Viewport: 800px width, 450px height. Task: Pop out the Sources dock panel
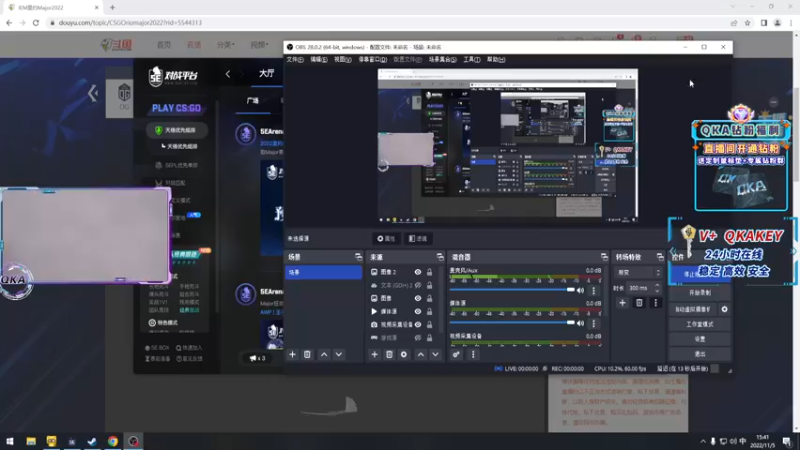(x=440, y=257)
